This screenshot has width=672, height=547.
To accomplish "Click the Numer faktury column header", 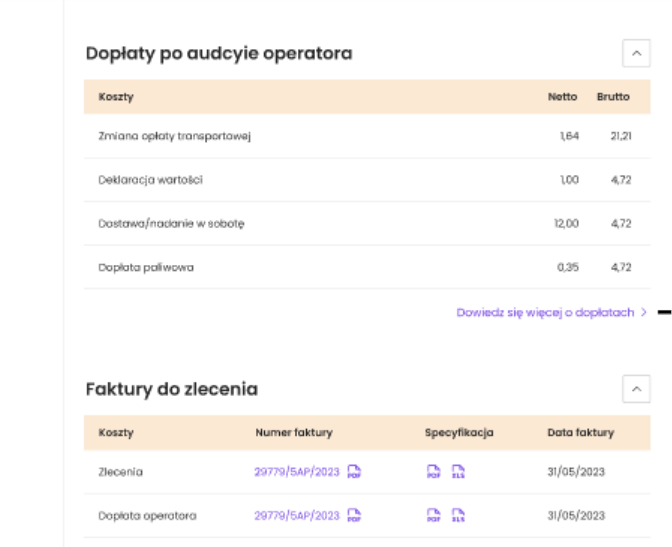I will point(294,433).
